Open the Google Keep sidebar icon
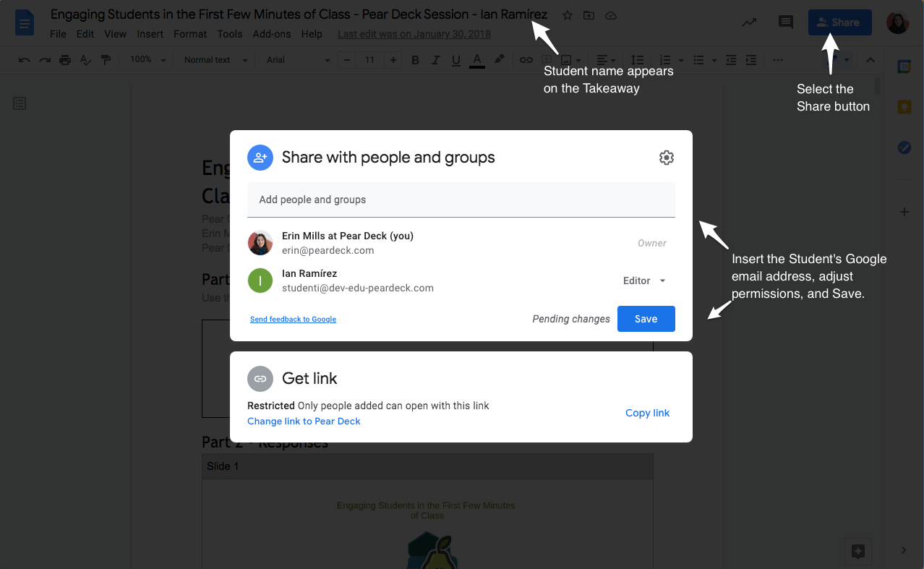This screenshot has width=924, height=569. 904,107
